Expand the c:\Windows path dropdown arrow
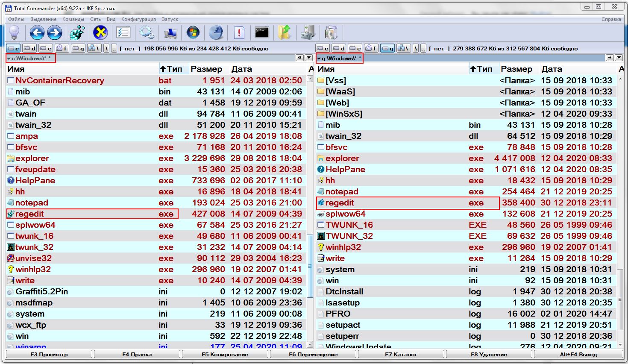628x364 pixels. click(x=9, y=59)
